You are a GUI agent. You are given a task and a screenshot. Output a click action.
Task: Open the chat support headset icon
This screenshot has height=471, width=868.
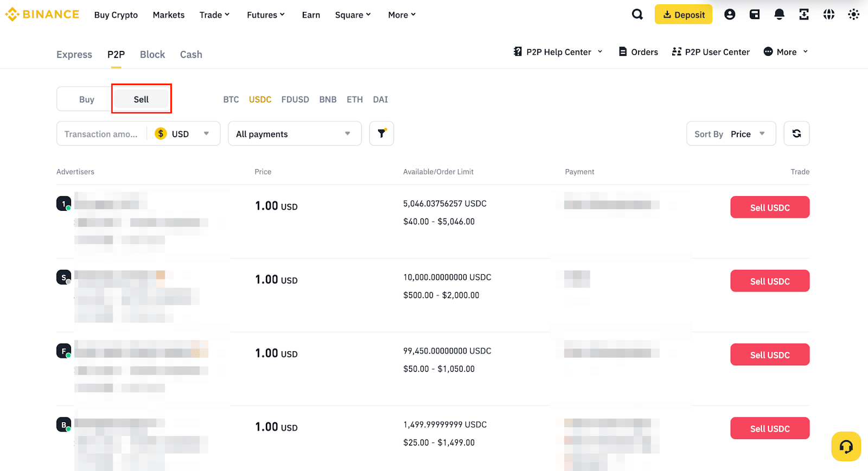click(x=846, y=447)
